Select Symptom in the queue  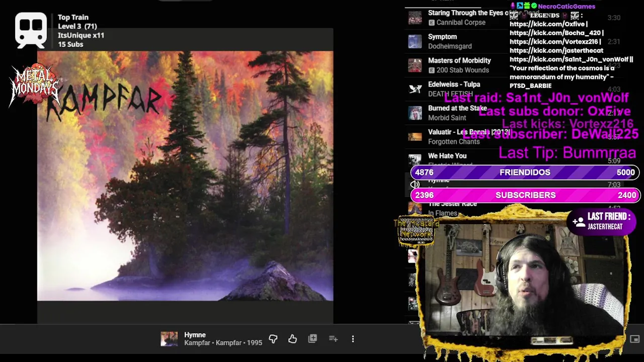pos(442,37)
